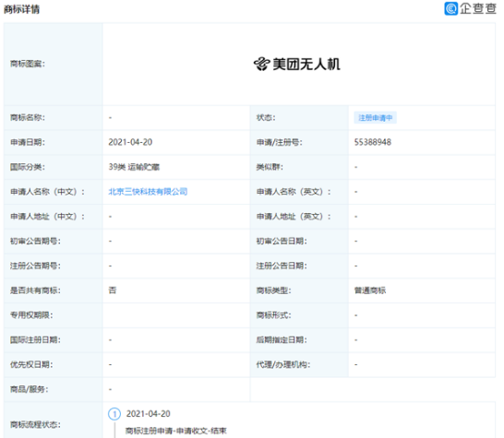The width and height of the screenshot is (504, 438).
Task: Select the timeline date 2021-04-20
Action: point(149,414)
